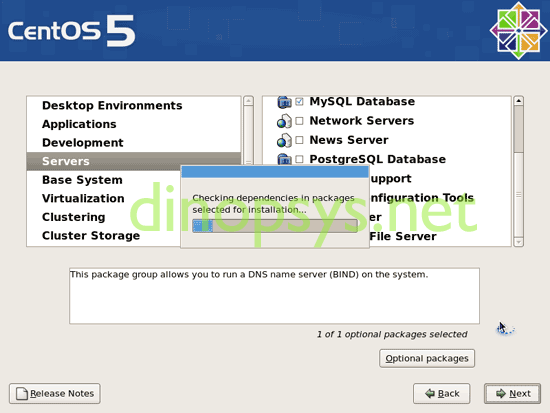Click the green arrow icon on Next

pos(501,393)
